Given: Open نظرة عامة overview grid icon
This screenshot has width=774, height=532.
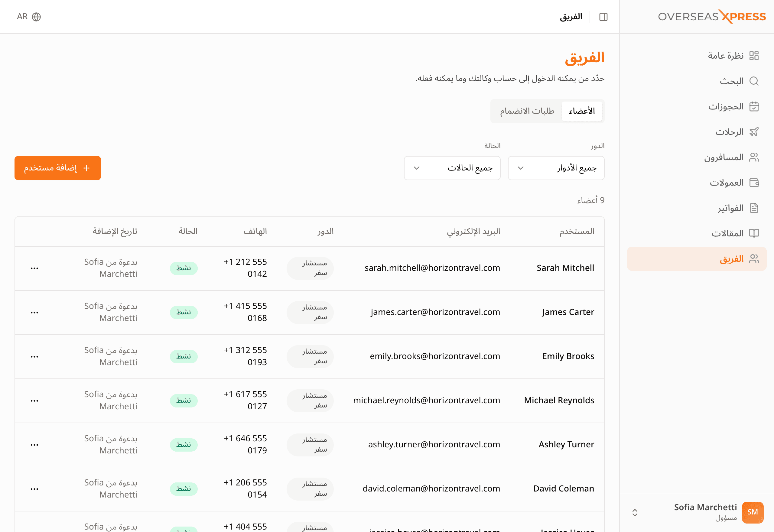Looking at the screenshot, I should pyautogui.click(x=754, y=56).
